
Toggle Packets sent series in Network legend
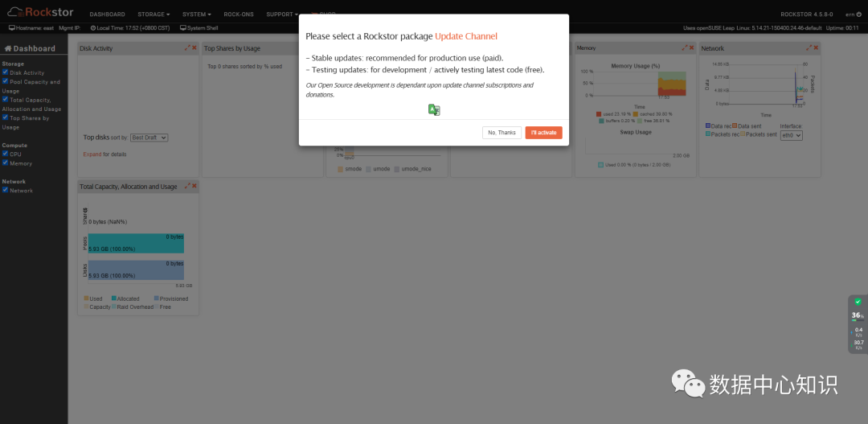[x=758, y=134]
